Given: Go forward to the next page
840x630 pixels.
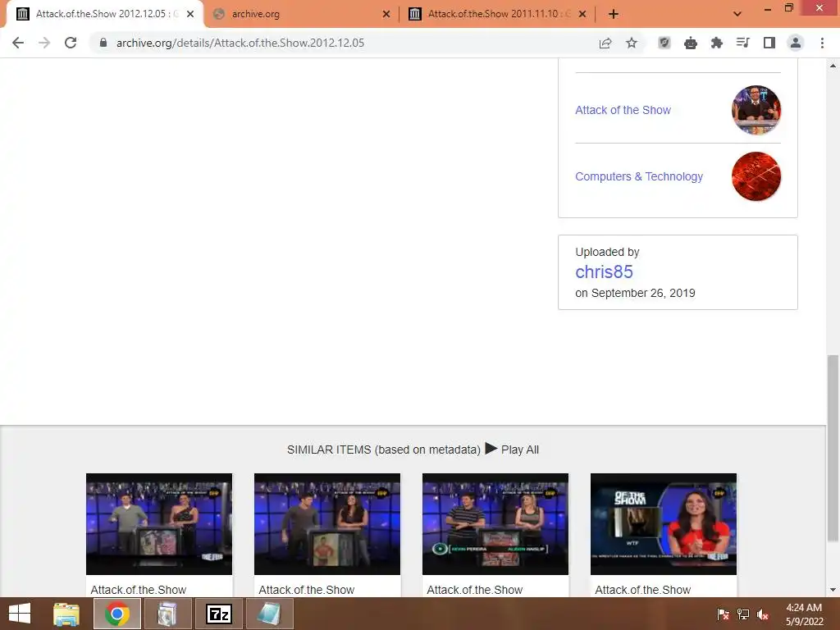Looking at the screenshot, I should 44,43.
